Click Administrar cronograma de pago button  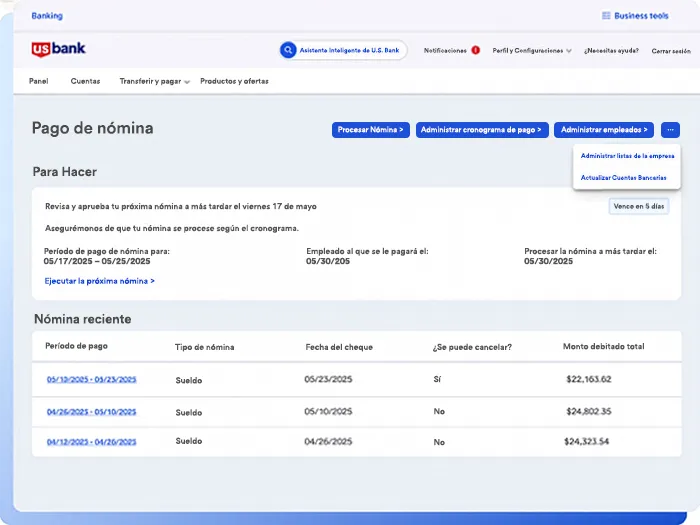click(x=482, y=130)
